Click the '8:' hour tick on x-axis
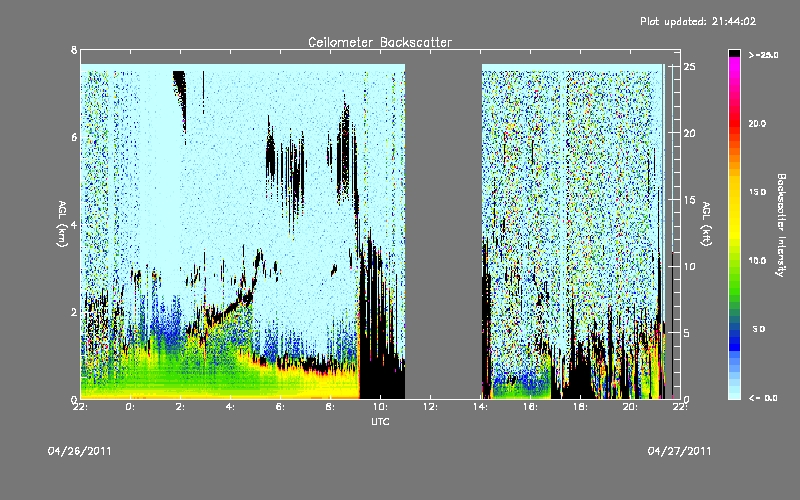800x500 pixels. coord(331,407)
